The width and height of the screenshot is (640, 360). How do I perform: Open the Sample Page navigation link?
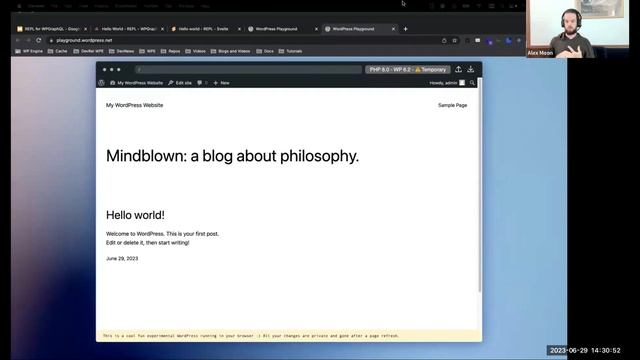tap(452, 105)
